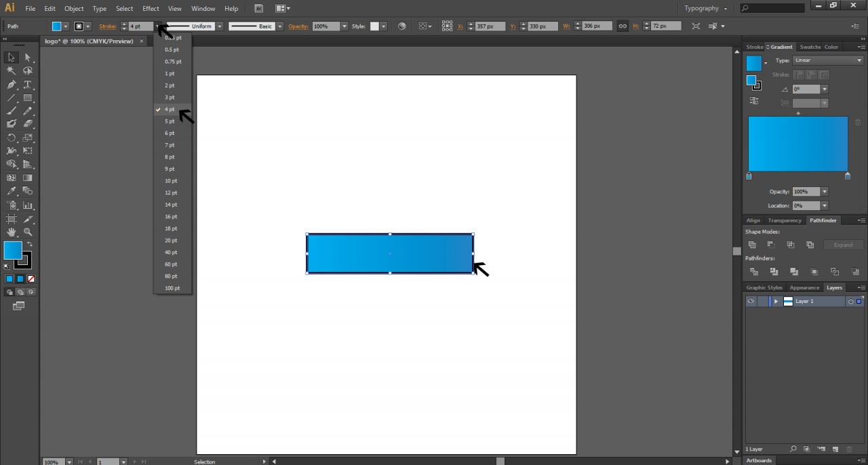Switch toolbox to Color fill mode
Viewport: 868px width, 465px height.
(9, 279)
